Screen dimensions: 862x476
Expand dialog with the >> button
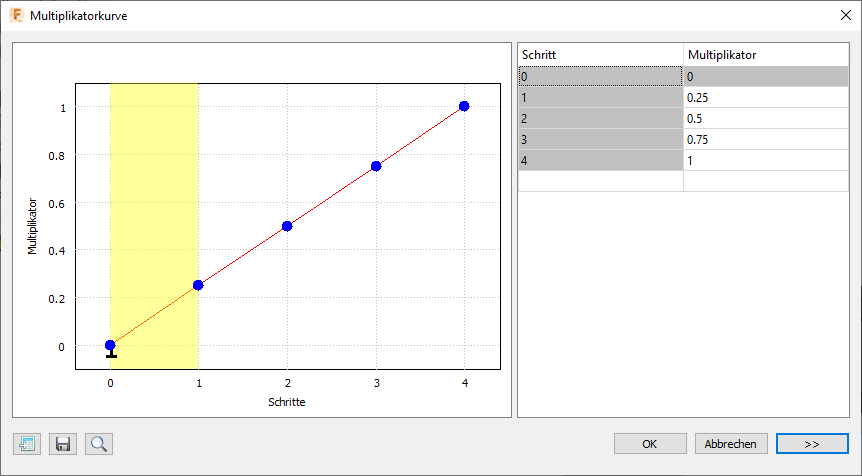(812, 444)
